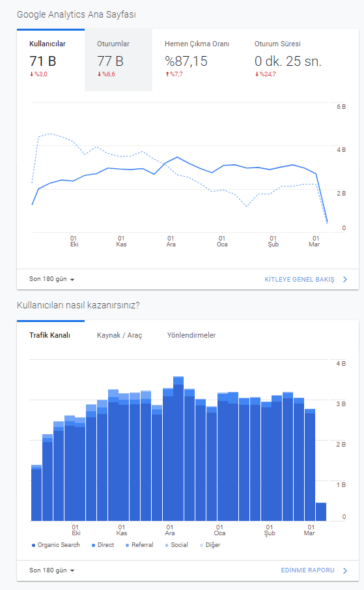This screenshot has height=590, width=364.
Task: Toggle the Referral legend entry
Action: coord(139,545)
